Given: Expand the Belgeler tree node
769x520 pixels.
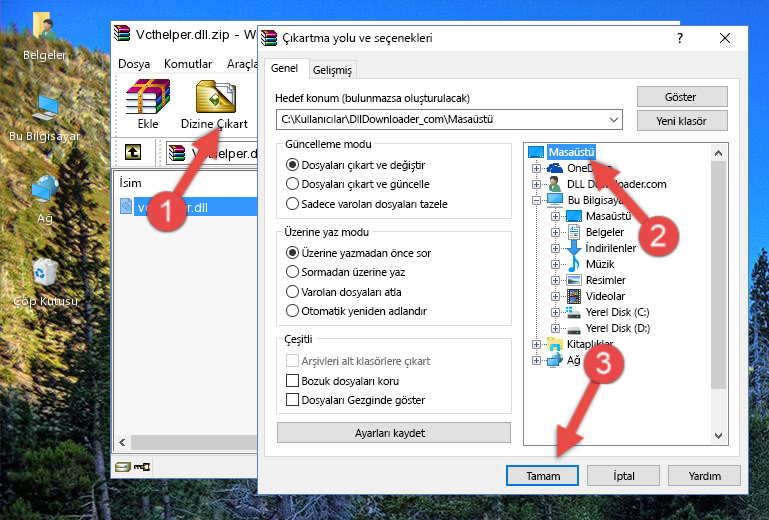Looking at the screenshot, I should [555, 232].
